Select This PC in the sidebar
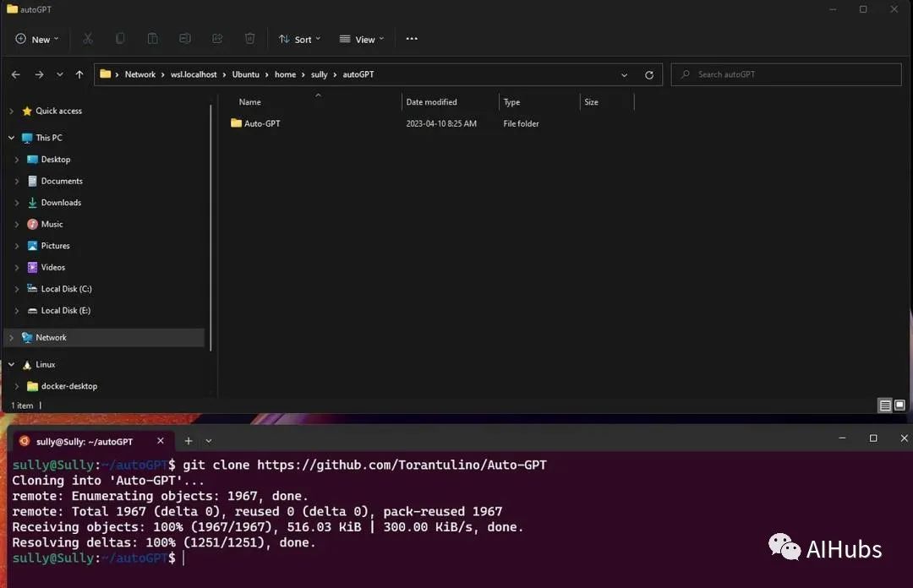 49,138
